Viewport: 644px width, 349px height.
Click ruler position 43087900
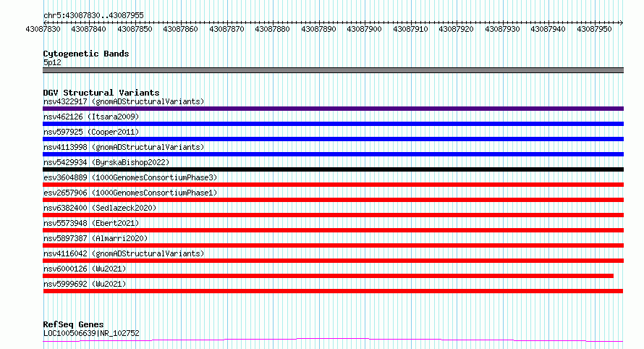coord(364,29)
